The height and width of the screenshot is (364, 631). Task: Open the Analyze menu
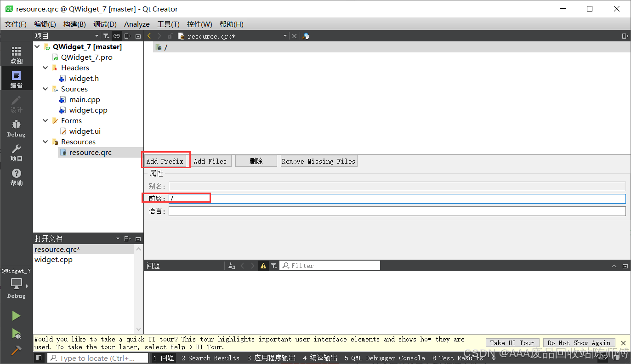(x=137, y=24)
